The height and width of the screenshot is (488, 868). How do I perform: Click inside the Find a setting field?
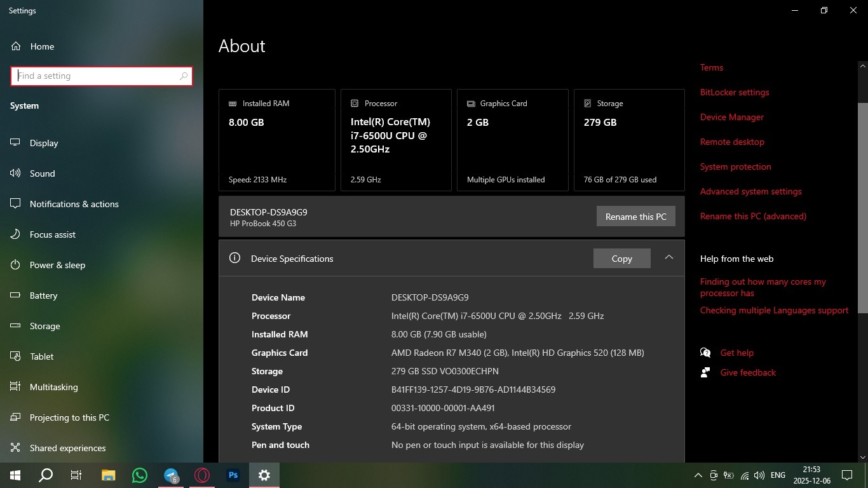click(x=95, y=76)
